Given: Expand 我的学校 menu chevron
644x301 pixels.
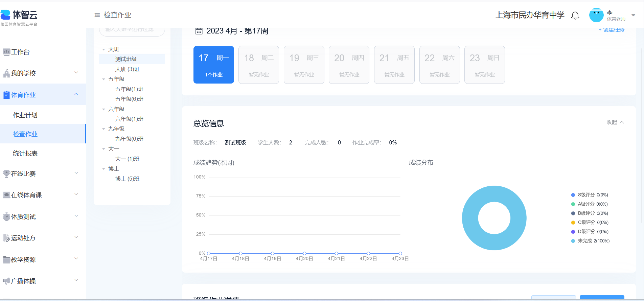Looking at the screenshot, I should coord(76,73).
